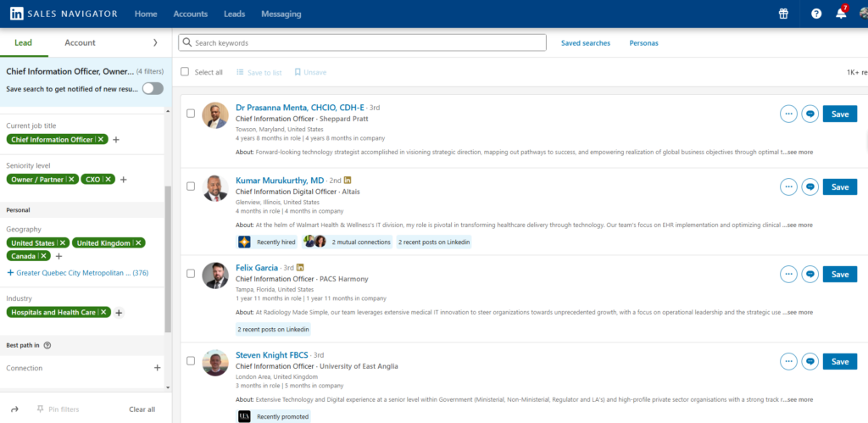This screenshot has height=423, width=868.
Task: Select Felix Garcia's checkbox
Action: 191,274
